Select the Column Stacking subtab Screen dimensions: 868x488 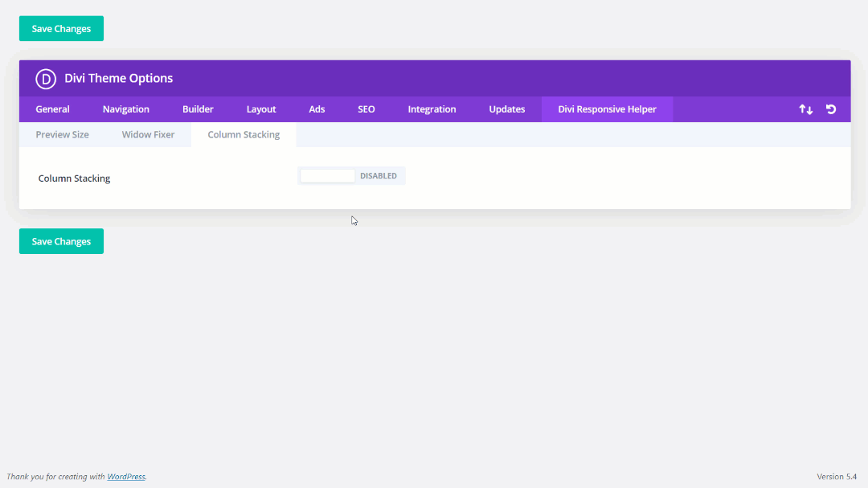click(243, 134)
